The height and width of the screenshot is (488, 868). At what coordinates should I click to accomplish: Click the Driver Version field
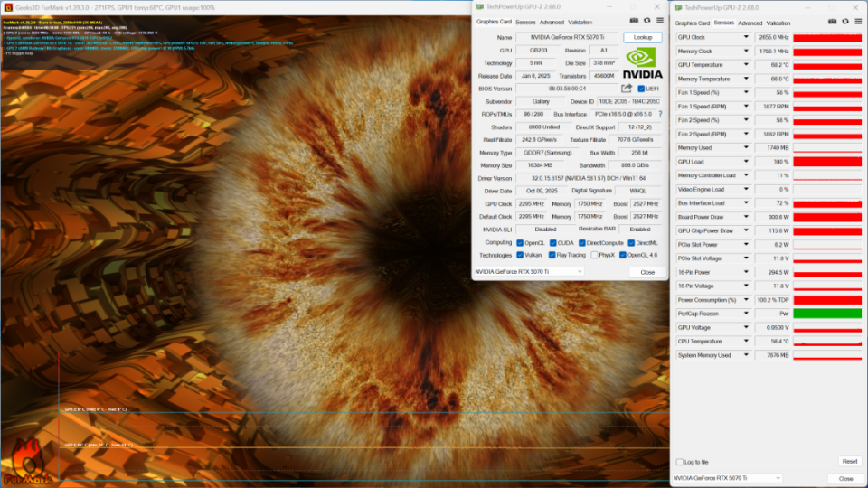[x=589, y=178]
